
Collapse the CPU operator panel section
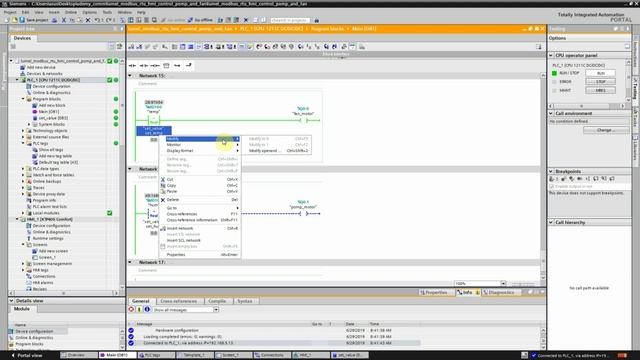click(x=551, y=56)
